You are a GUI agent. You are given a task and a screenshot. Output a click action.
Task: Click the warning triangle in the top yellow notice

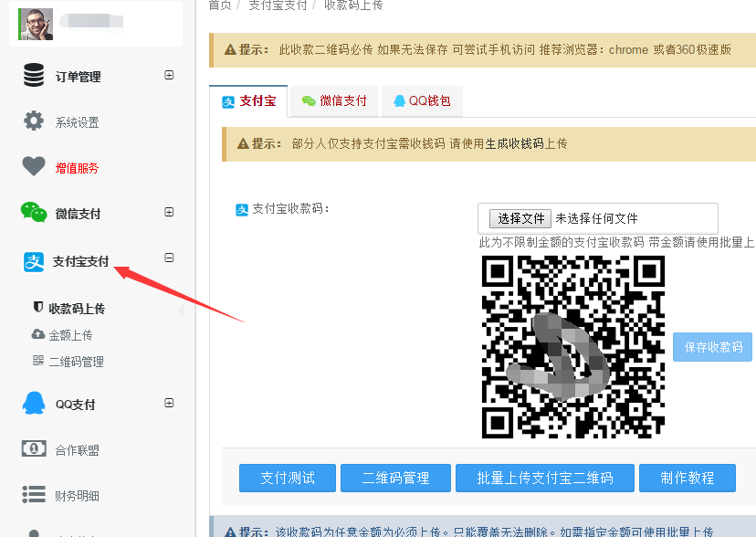tap(230, 49)
